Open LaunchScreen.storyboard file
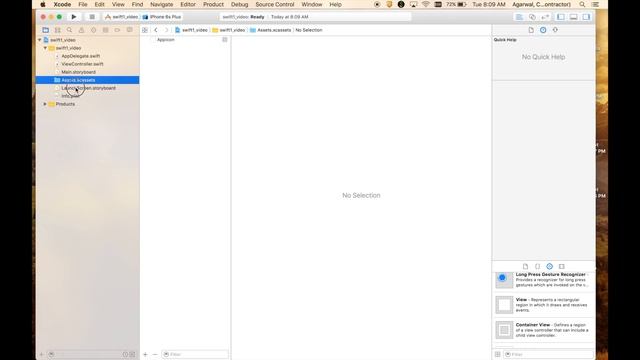The width and height of the screenshot is (640, 360). [88, 88]
